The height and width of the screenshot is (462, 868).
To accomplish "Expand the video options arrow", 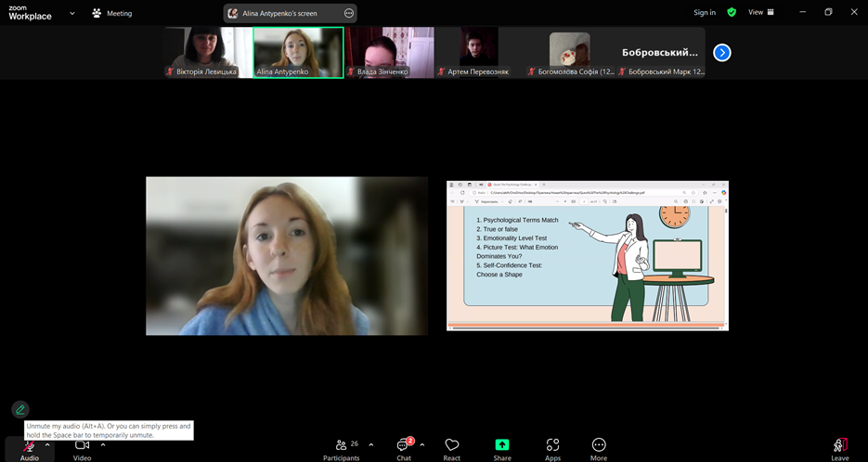I will point(103,444).
